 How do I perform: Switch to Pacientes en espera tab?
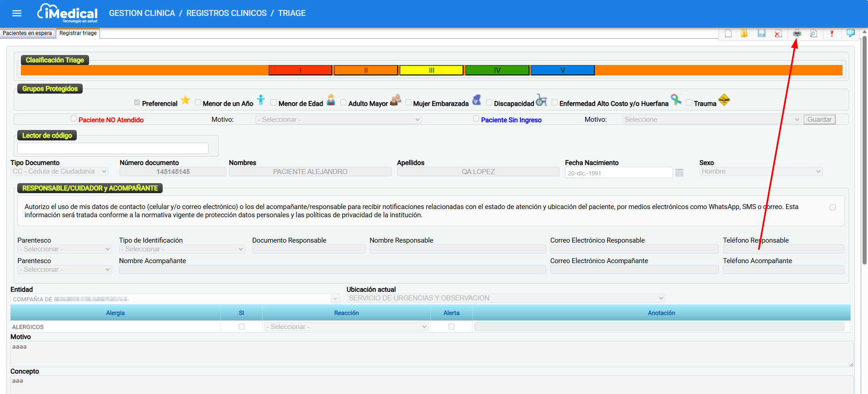[x=27, y=33]
